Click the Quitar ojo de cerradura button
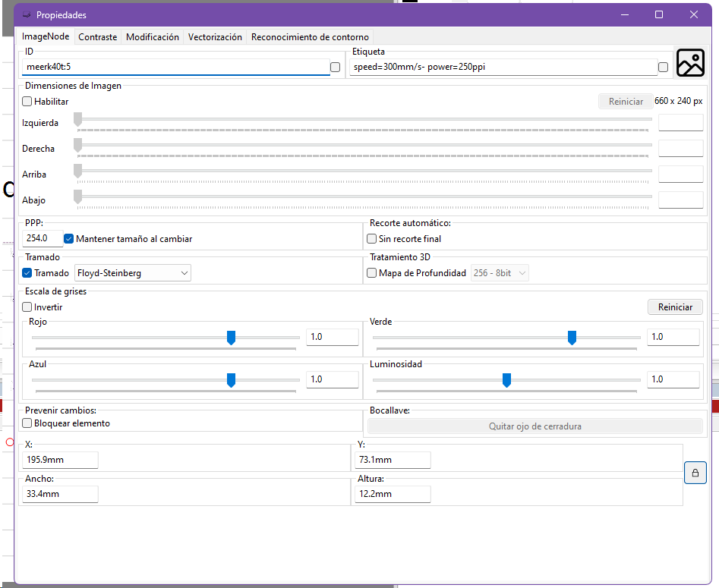Screen dimensions: 719x588 coord(535,426)
